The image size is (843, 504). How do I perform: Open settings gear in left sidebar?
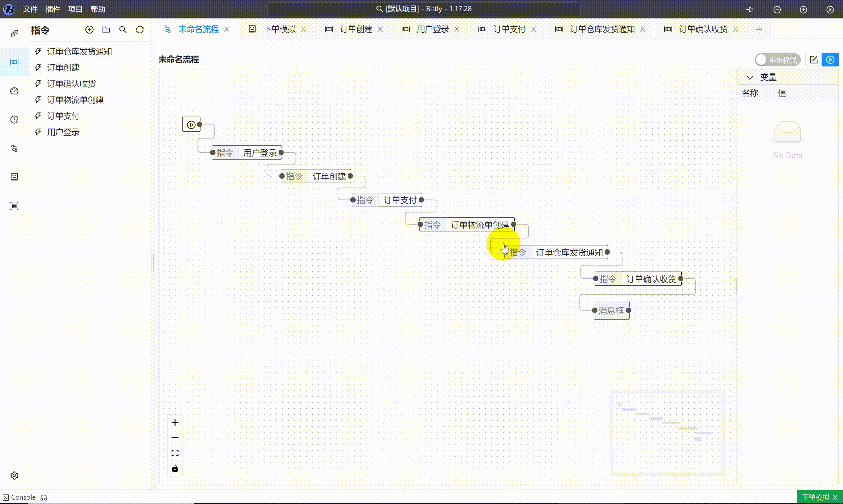pos(14,475)
